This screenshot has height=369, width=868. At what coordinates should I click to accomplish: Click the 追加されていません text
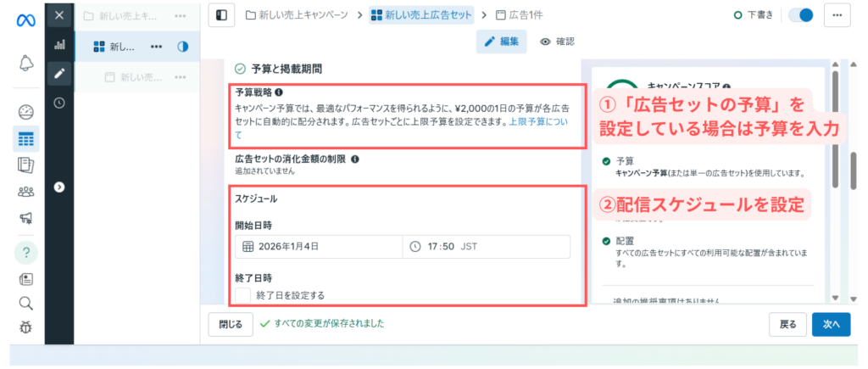264,171
